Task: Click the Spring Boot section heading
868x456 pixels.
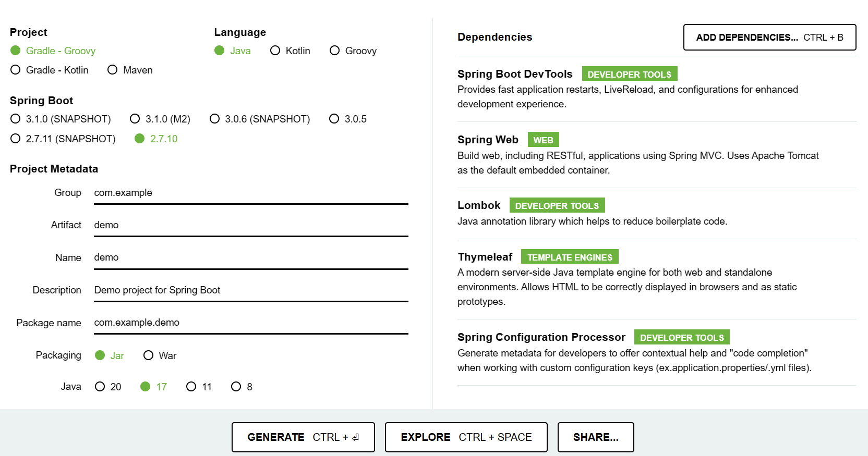Action: pos(41,101)
